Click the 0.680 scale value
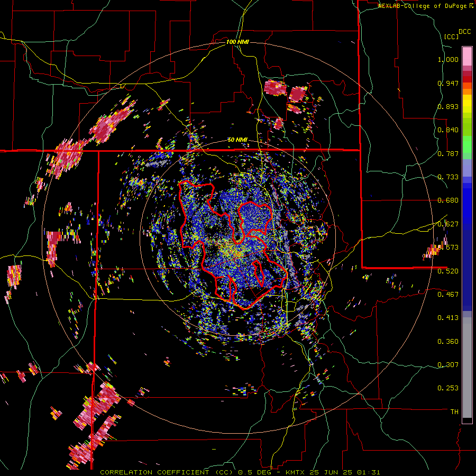The image size is (476, 476). coord(448,200)
